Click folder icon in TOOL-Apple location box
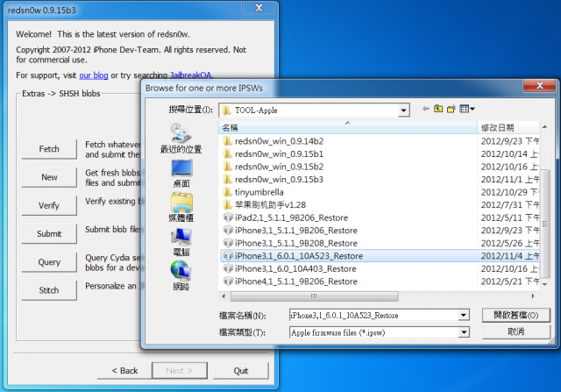The width and height of the screenshot is (561, 392). point(226,110)
